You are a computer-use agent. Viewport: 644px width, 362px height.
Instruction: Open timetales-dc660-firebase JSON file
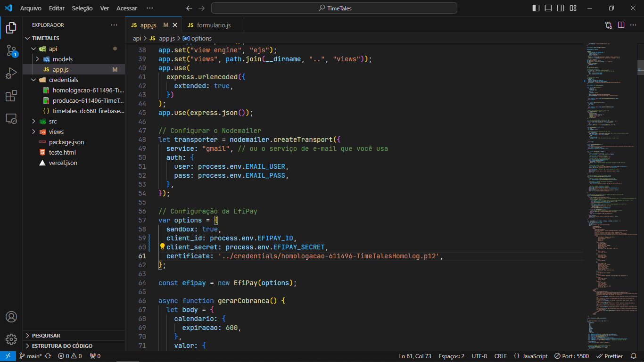click(74, 111)
